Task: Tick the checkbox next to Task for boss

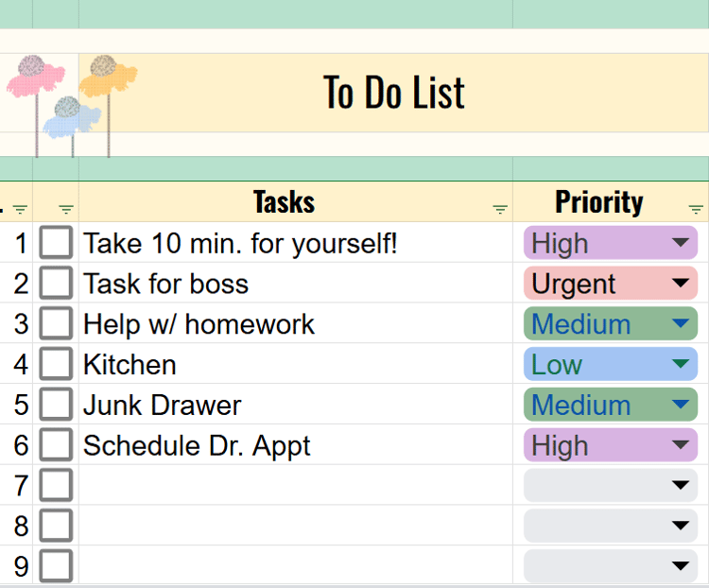Action: (57, 284)
